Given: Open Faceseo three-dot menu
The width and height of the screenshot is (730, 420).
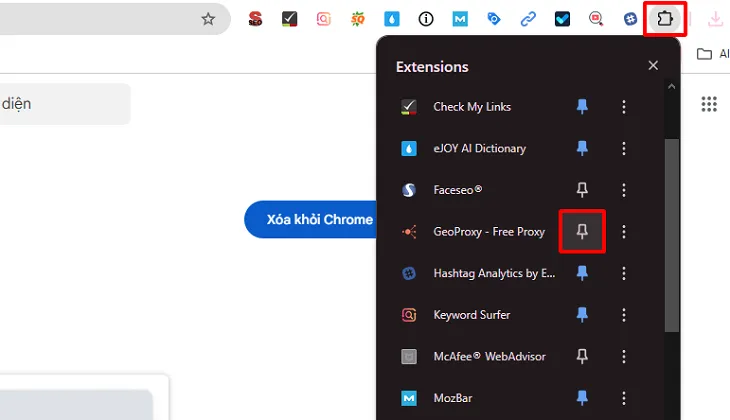Looking at the screenshot, I should coord(624,190).
